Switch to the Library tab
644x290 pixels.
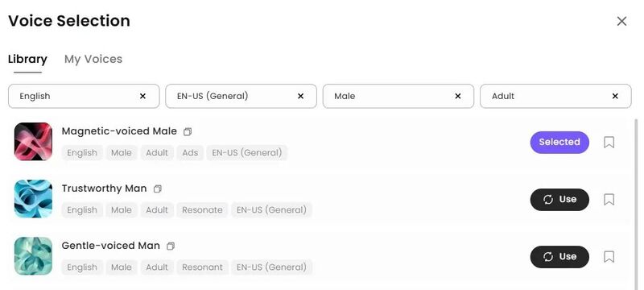coord(27,59)
